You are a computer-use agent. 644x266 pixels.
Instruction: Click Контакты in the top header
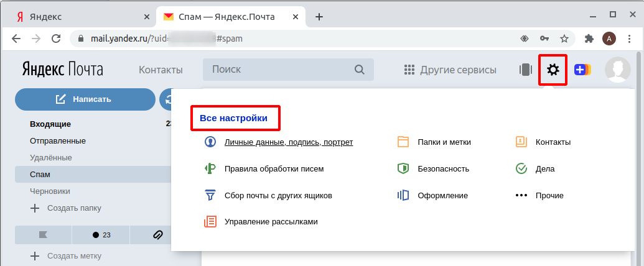(161, 70)
